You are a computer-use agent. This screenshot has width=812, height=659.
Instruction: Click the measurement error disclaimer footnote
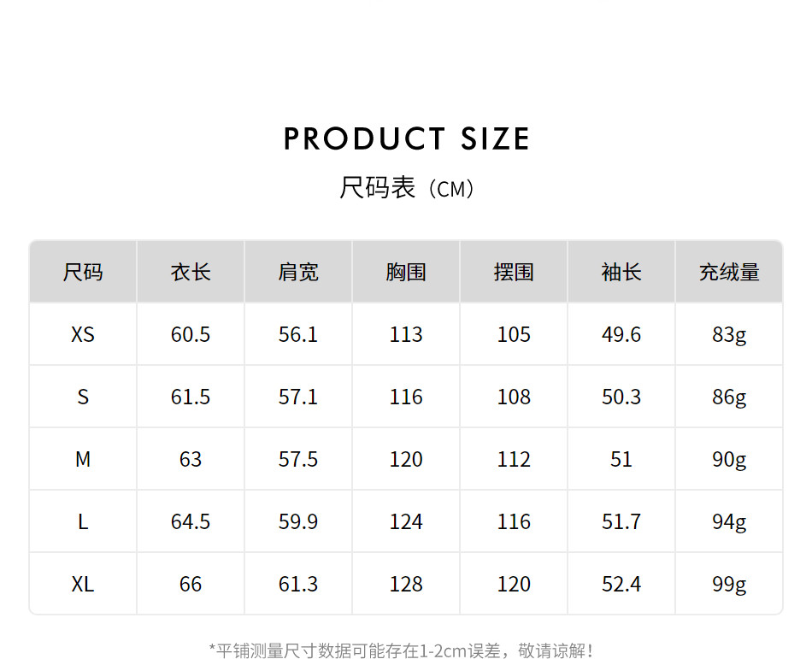pyautogui.click(x=402, y=650)
